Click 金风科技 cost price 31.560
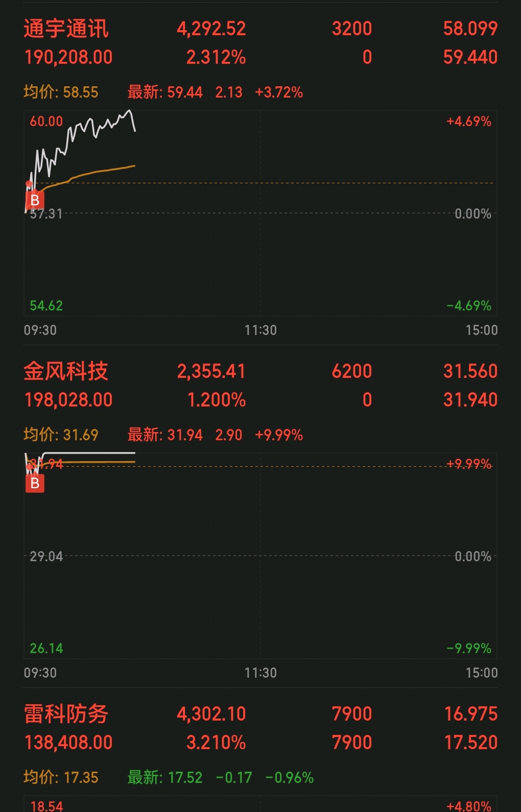 tap(470, 371)
